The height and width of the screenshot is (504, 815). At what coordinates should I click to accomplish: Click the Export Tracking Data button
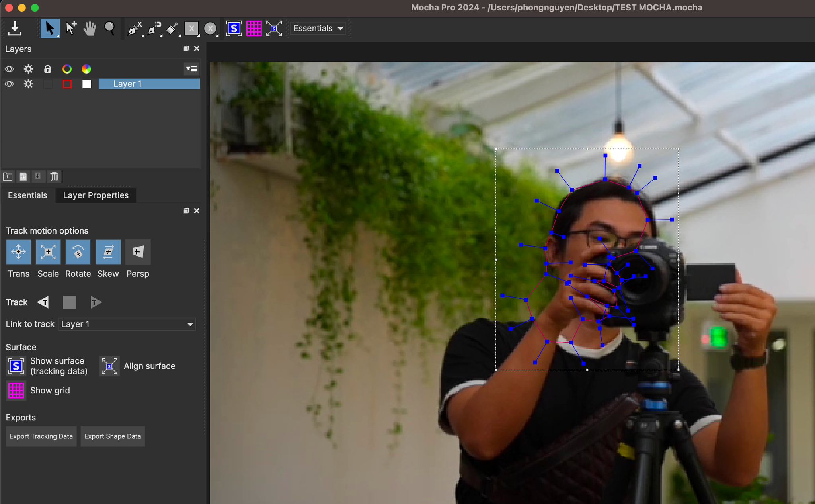click(41, 436)
